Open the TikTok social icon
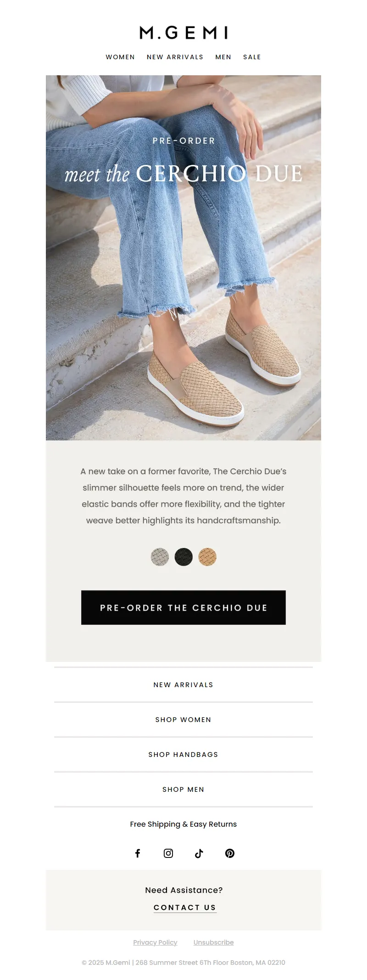Screen dimensions: 367x980 pyautogui.click(x=199, y=853)
